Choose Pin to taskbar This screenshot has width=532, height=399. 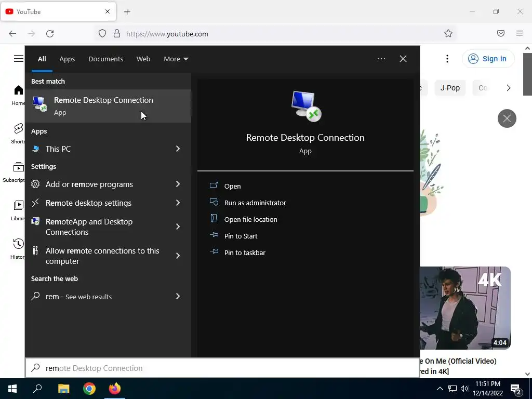click(237, 252)
